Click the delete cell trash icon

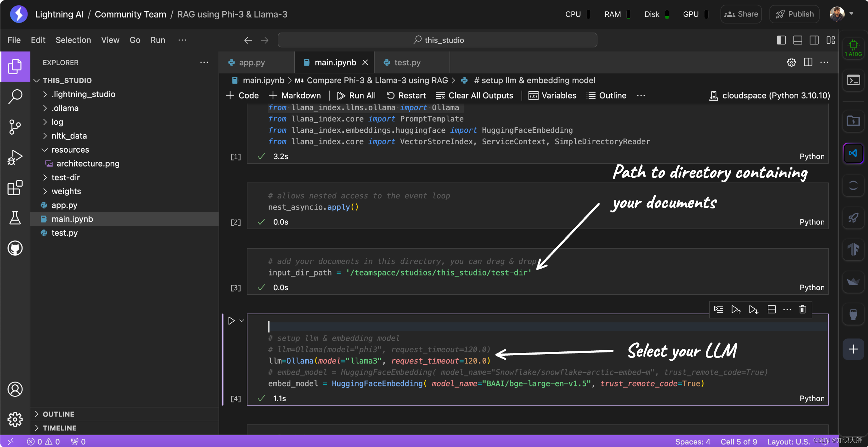tap(802, 309)
